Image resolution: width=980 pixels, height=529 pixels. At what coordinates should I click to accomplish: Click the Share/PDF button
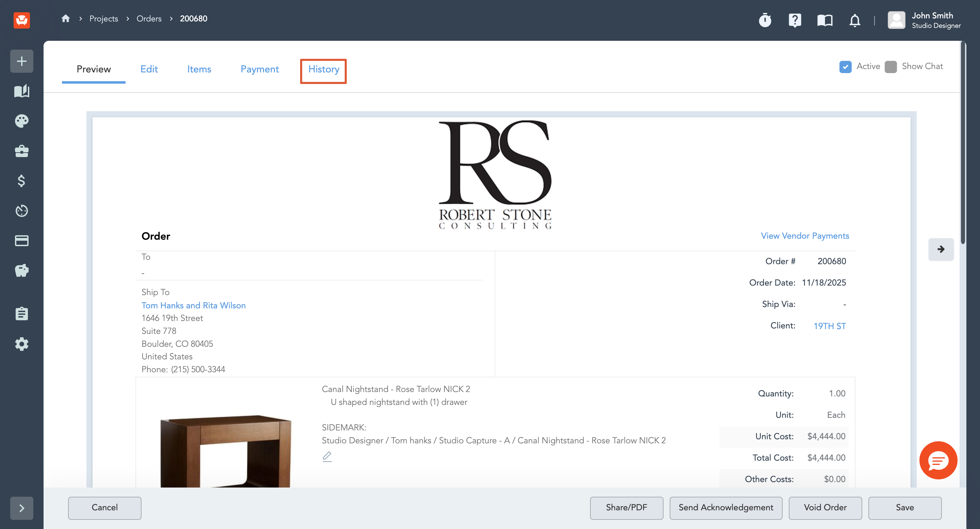point(626,508)
